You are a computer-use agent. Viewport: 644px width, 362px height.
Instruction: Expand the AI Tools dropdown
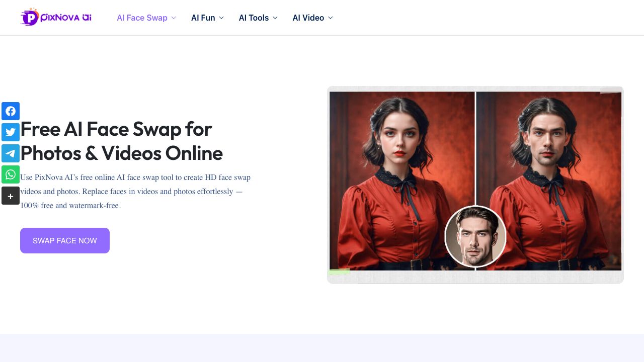pos(258,18)
